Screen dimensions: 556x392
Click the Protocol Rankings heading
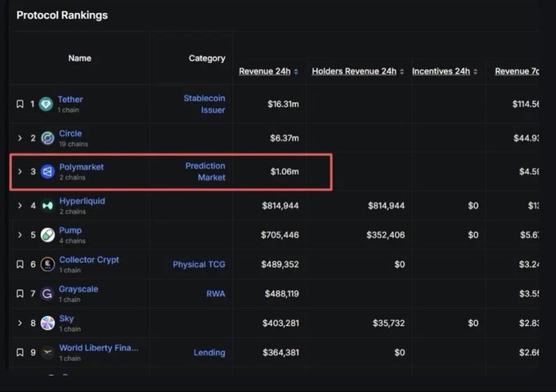click(x=62, y=16)
